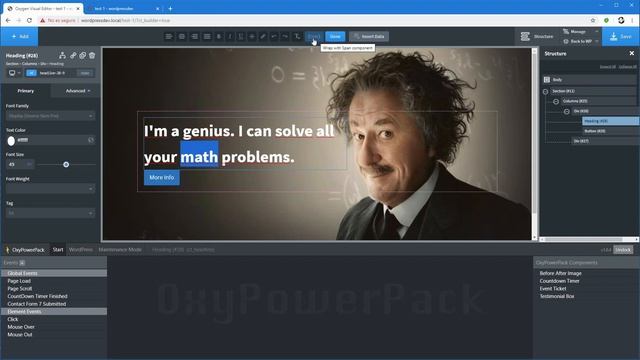Click Expand All in Structure panel
This screenshot has height=360, width=640.
coord(607,67)
